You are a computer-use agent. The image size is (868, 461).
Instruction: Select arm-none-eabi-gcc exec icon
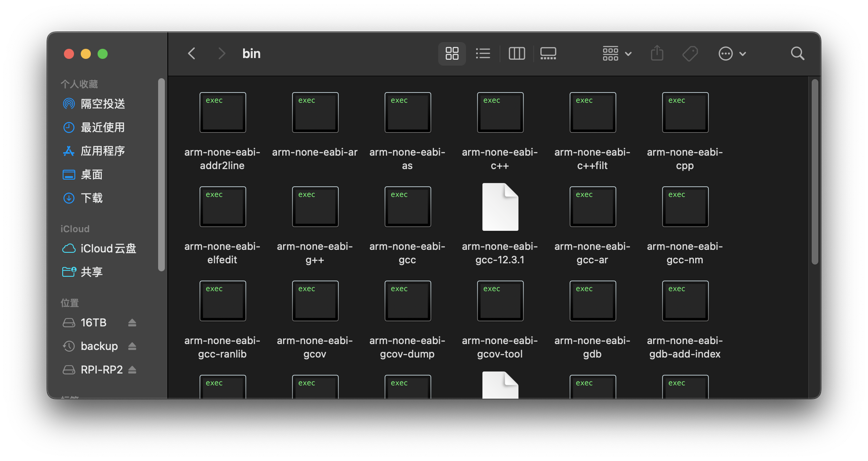[408, 207]
